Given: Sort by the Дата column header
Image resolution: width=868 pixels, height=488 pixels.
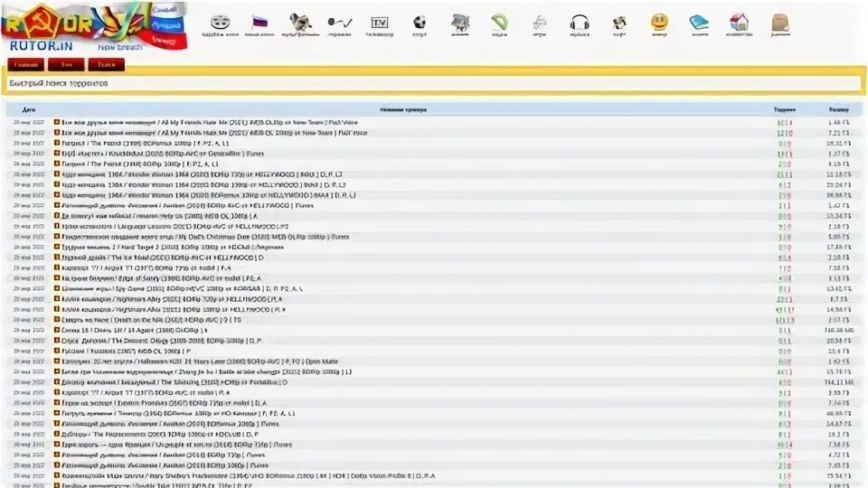Looking at the screenshot, I should click(x=29, y=109).
